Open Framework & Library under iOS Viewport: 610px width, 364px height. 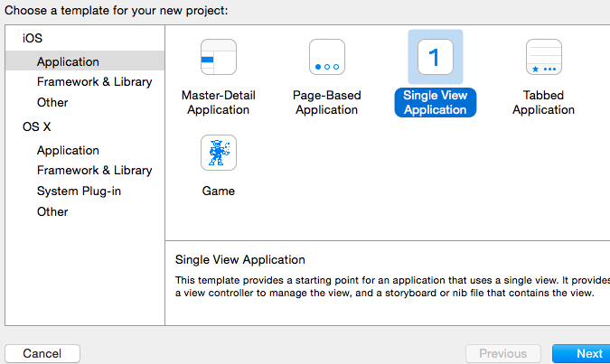click(94, 81)
